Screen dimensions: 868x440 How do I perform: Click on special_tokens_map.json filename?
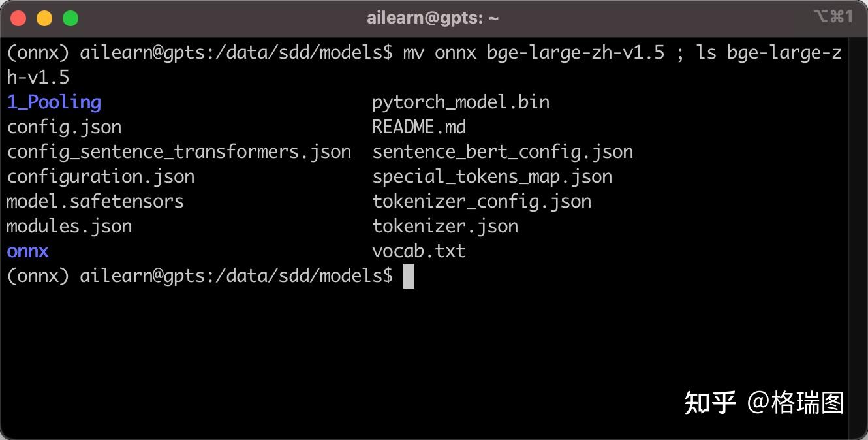[x=492, y=177]
